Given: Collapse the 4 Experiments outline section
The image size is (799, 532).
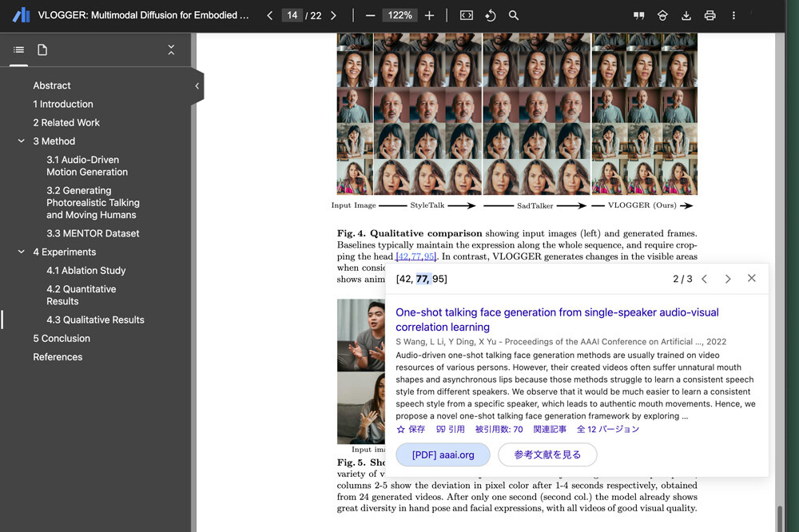Looking at the screenshot, I should [22, 252].
